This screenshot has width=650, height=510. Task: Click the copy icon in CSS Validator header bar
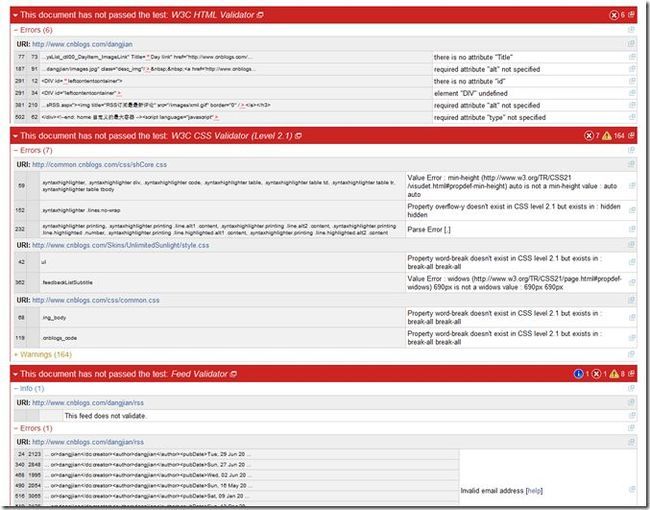[631, 135]
